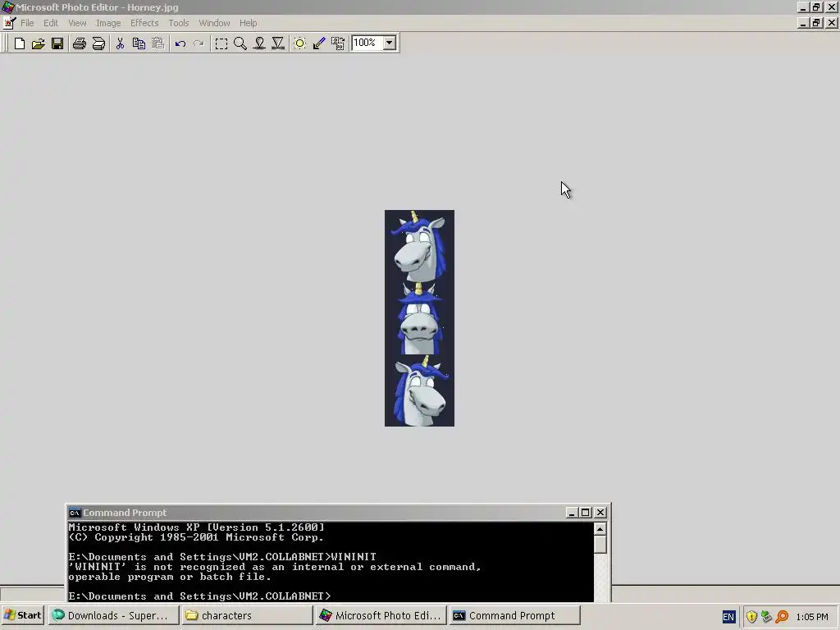Click the network connection tray icon
Viewport: 840px width, 630px height.
[x=767, y=617]
